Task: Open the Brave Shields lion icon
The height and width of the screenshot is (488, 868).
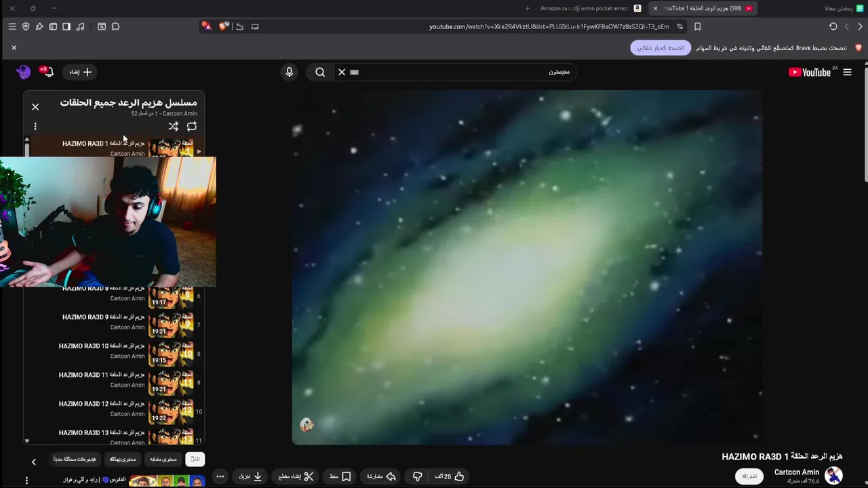Action: 223,26
